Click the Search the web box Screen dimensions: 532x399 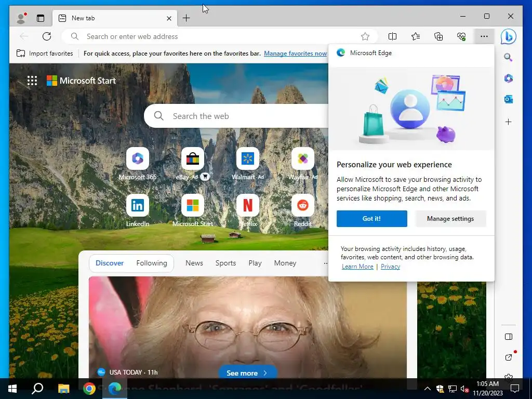[237, 116]
